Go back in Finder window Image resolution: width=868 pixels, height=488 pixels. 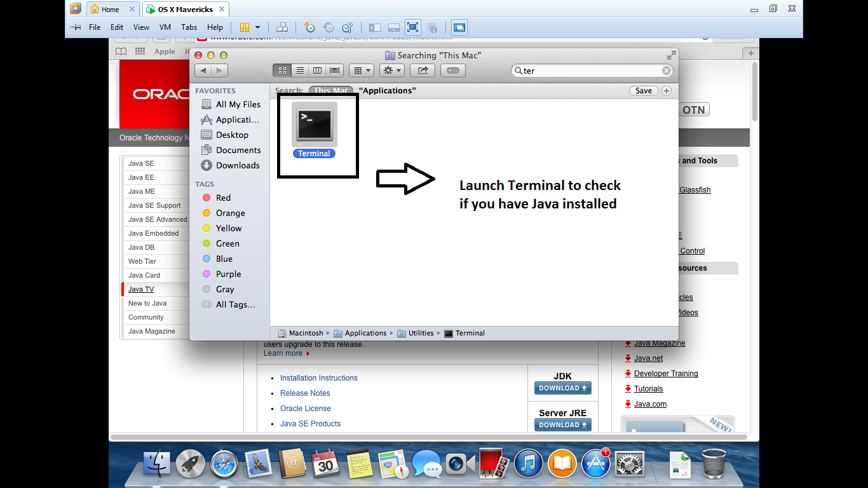coord(203,71)
